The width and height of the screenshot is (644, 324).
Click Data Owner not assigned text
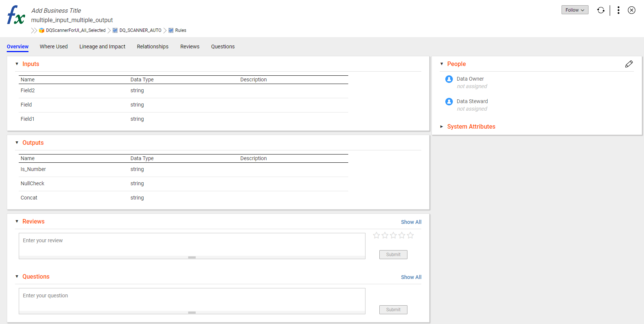click(x=472, y=86)
